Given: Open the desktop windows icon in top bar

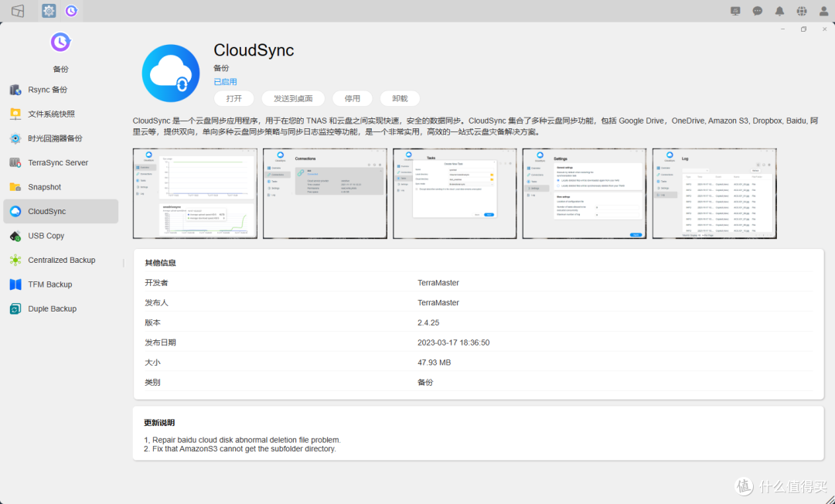Looking at the screenshot, I should tap(18, 11).
